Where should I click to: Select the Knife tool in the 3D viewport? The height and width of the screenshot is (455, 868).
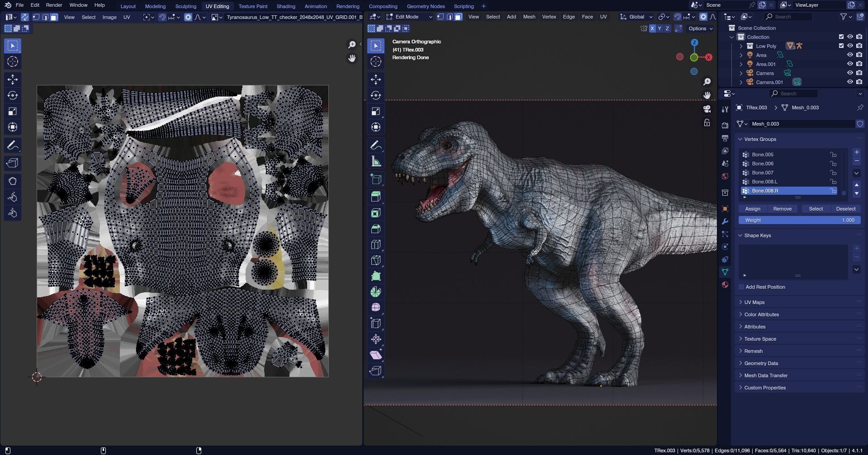click(x=376, y=260)
